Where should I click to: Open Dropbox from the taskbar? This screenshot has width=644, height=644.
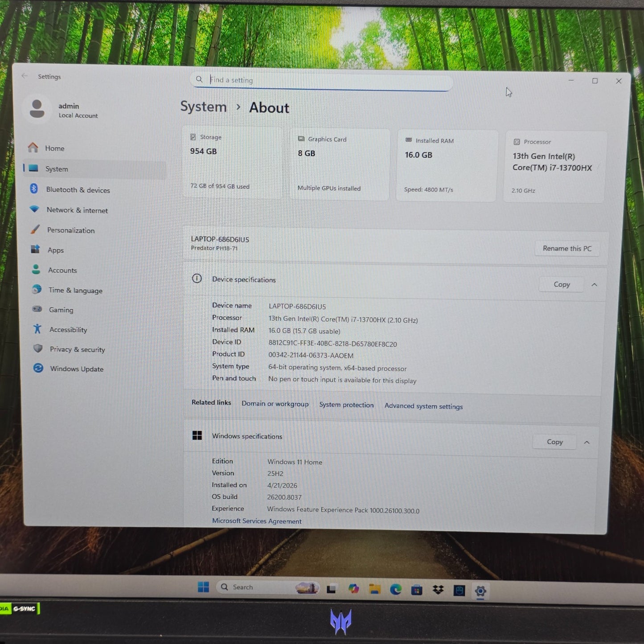tap(438, 591)
